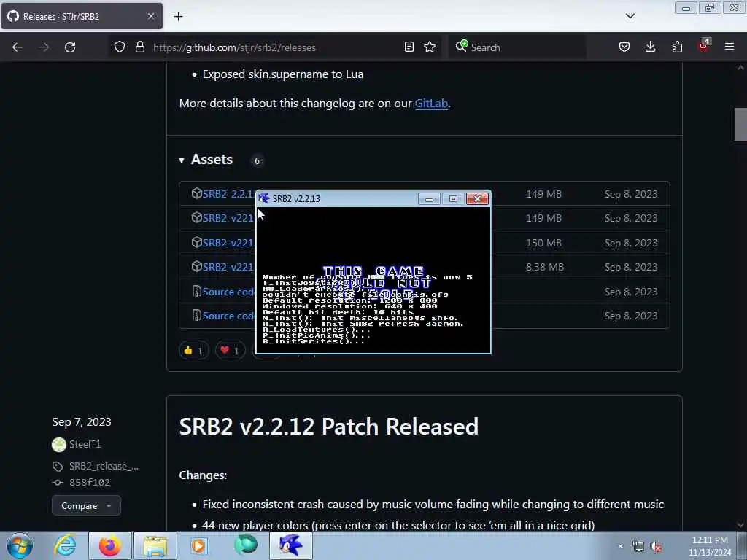Image resolution: width=747 pixels, height=560 pixels.
Task: Open the taskbar clock showing 12:11 PM
Action: (x=710, y=545)
